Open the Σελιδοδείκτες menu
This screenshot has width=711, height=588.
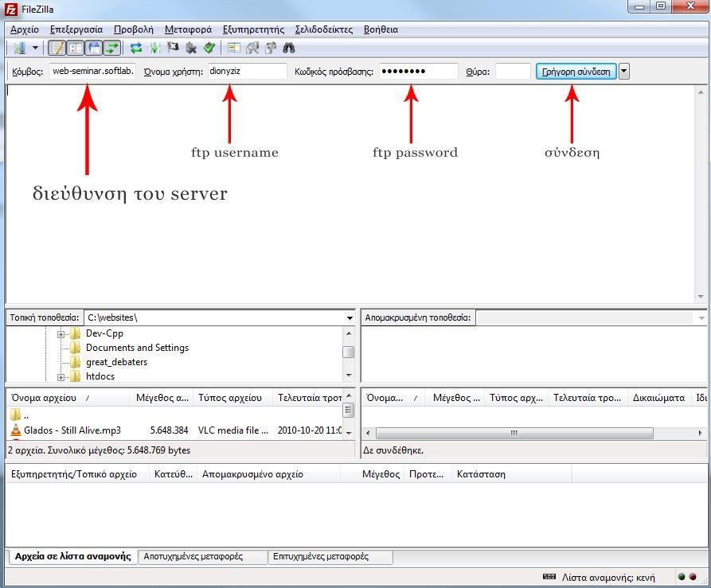324,29
